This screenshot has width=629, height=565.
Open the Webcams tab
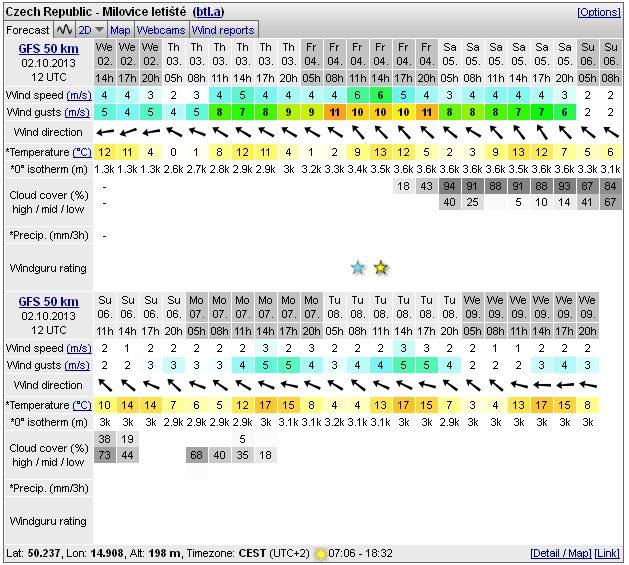tap(161, 30)
